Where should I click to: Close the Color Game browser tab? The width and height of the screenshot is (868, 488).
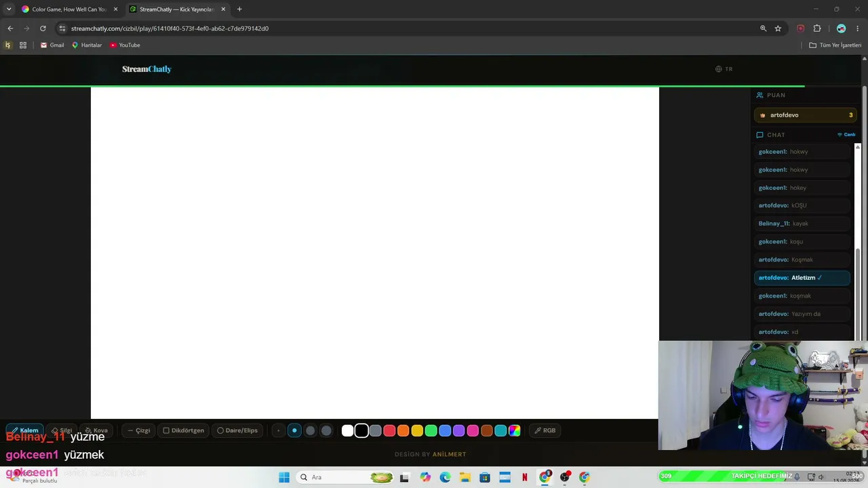115,9
